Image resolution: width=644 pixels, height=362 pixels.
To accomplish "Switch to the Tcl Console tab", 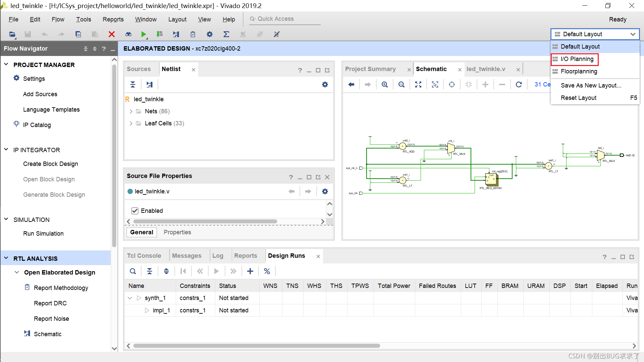I will [x=144, y=256].
